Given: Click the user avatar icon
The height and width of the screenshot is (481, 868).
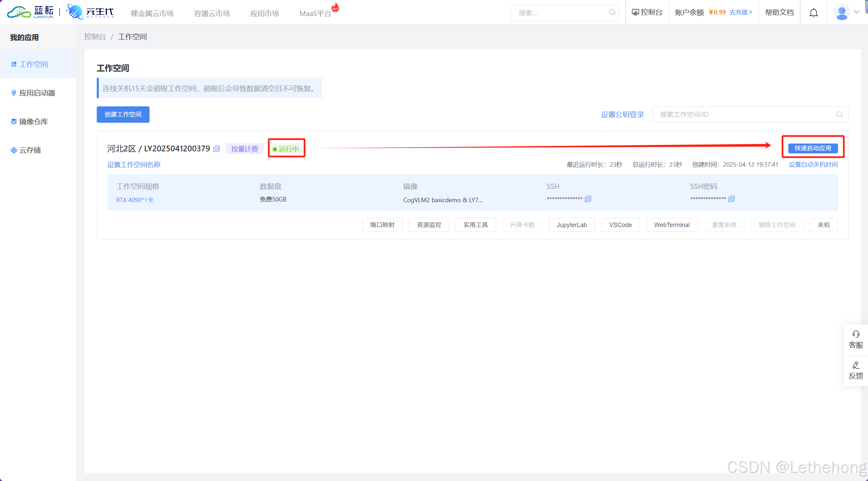Looking at the screenshot, I should pos(841,13).
